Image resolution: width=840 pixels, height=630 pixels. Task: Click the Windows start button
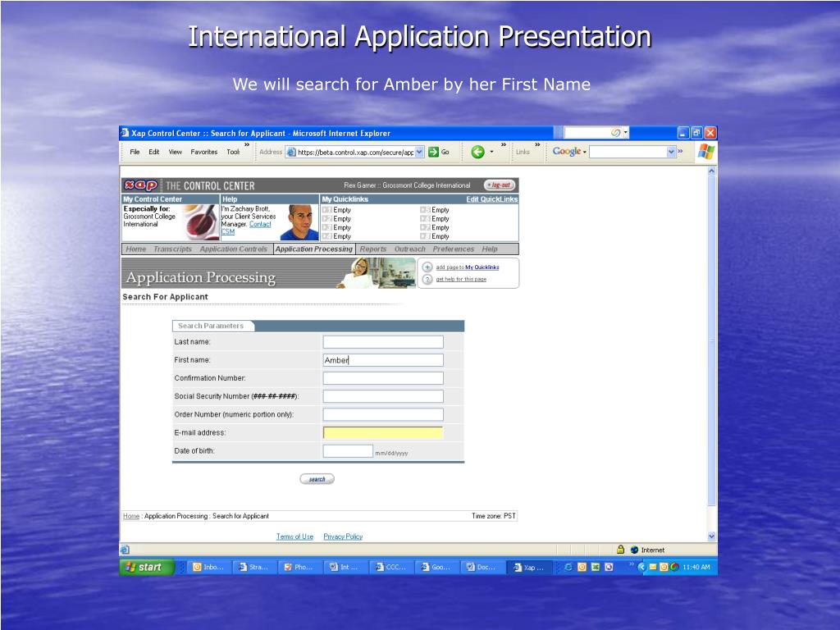click(x=148, y=567)
